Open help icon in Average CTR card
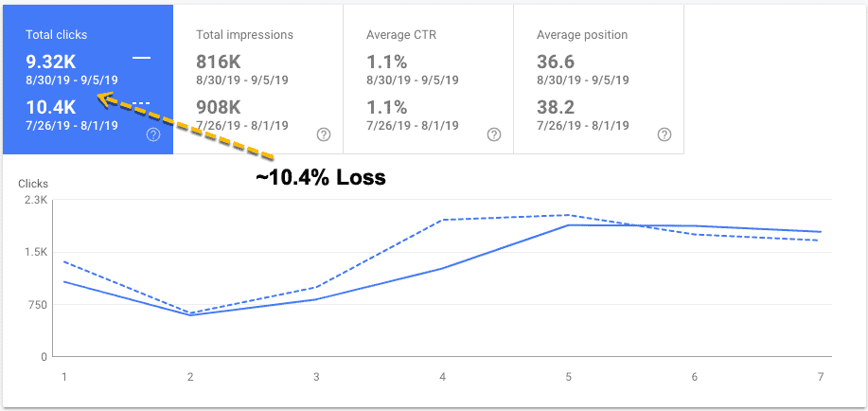Screen dimensions: 868x411 (494, 134)
